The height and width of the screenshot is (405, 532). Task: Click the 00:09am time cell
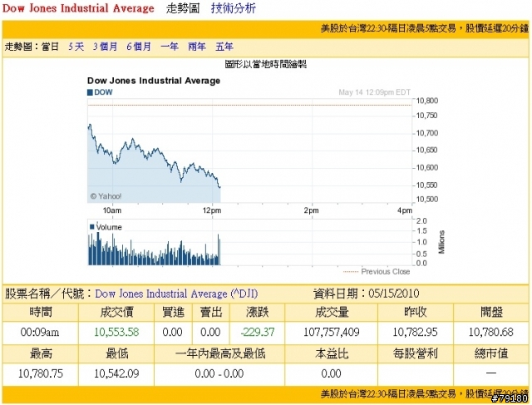(x=40, y=332)
